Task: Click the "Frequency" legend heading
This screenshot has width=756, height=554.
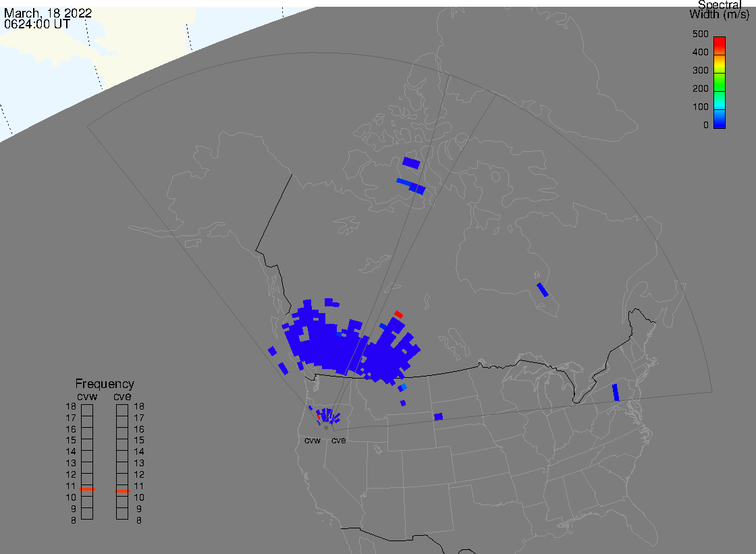Action: click(105, 384)
